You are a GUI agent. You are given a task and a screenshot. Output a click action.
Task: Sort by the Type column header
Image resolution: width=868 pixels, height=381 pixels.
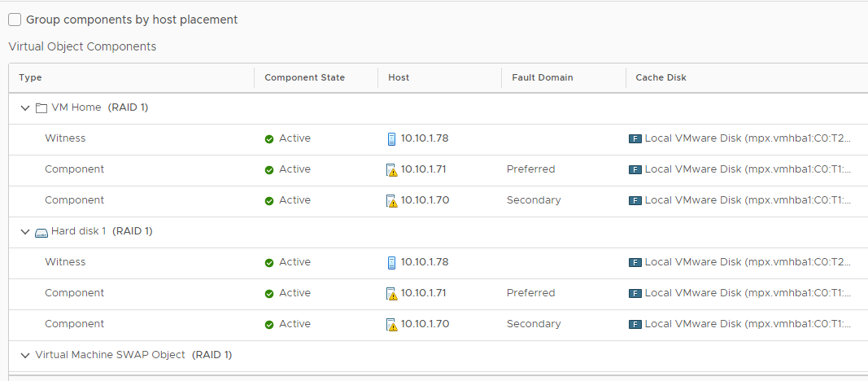(x=30, y=77)
